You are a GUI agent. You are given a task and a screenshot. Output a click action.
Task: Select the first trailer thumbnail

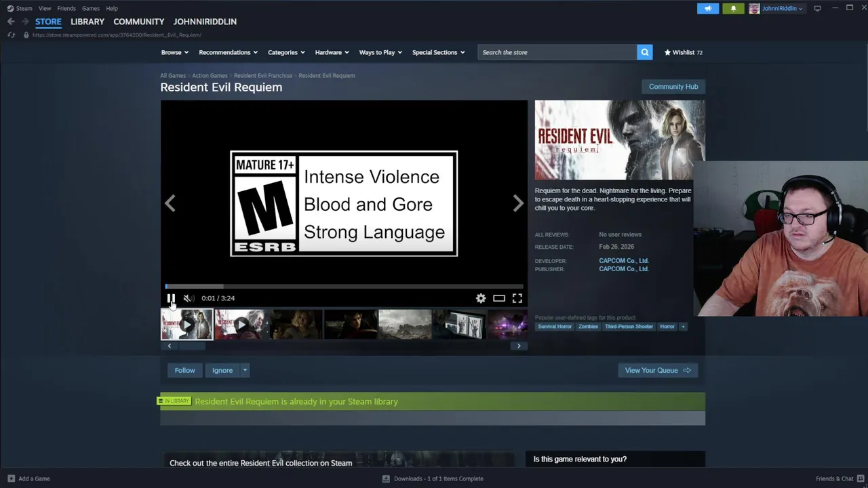pyautogui.click(x=186, y=325)
